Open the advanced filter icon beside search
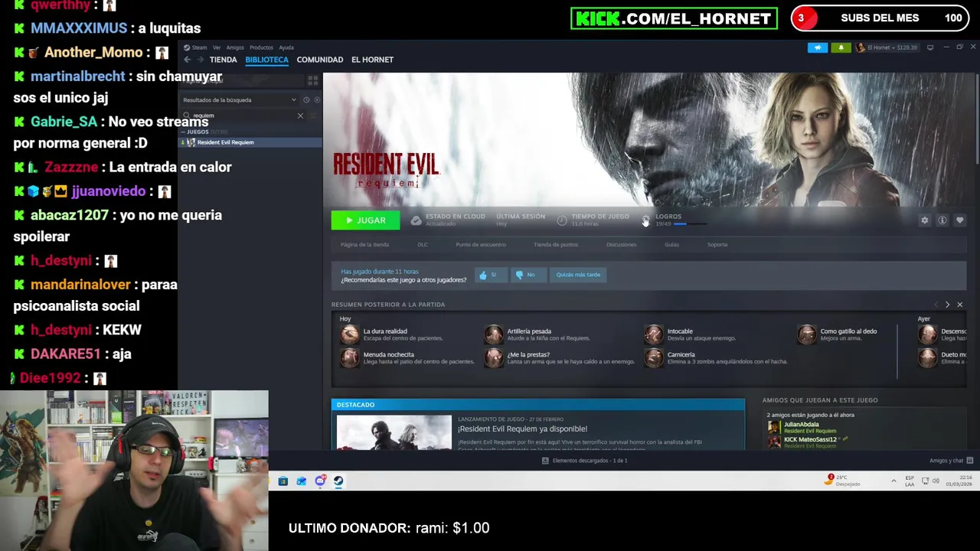The height and width of the screenshot is (551, 980). [314, 116]
